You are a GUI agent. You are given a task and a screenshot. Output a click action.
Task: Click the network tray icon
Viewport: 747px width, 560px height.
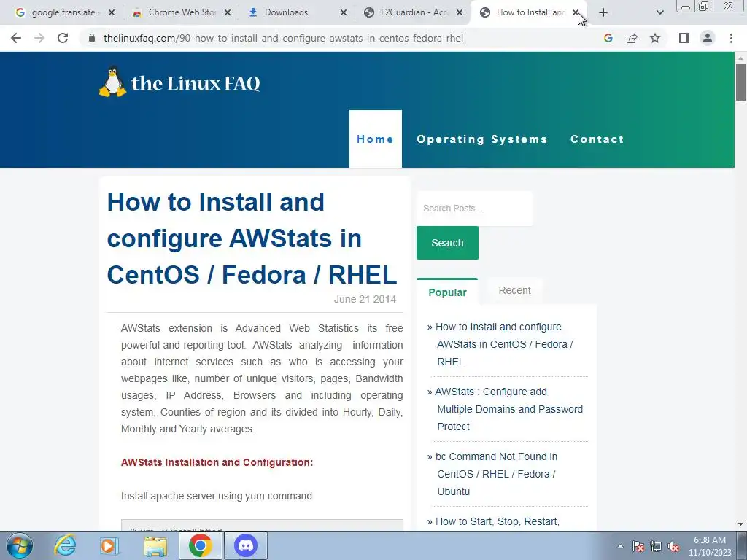tap(656, 546)
